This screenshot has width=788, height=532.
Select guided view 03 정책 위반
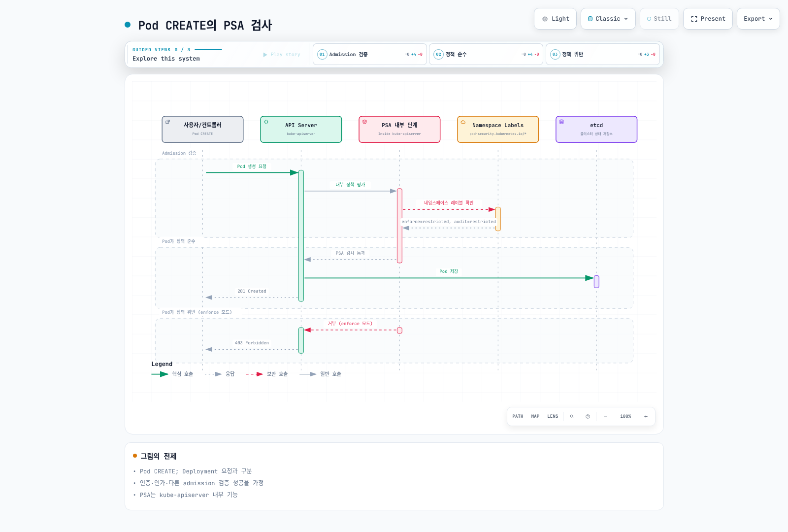[x=602, y=54]
